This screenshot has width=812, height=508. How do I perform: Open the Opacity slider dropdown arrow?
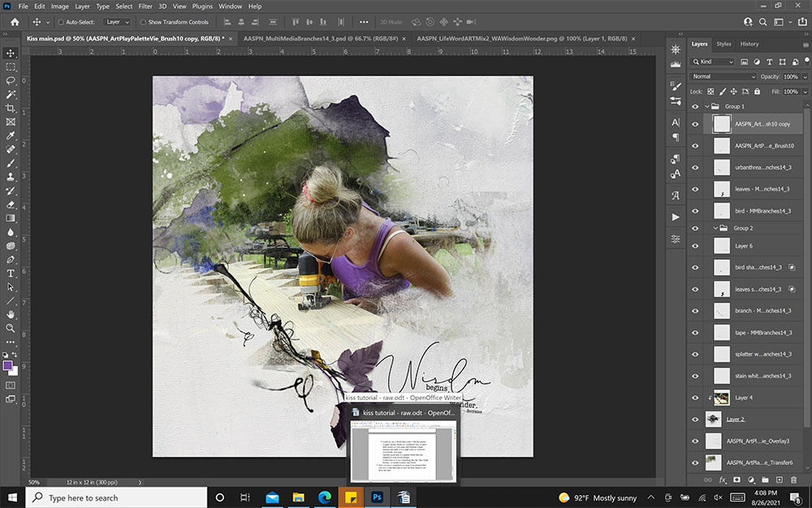[806, 76]
